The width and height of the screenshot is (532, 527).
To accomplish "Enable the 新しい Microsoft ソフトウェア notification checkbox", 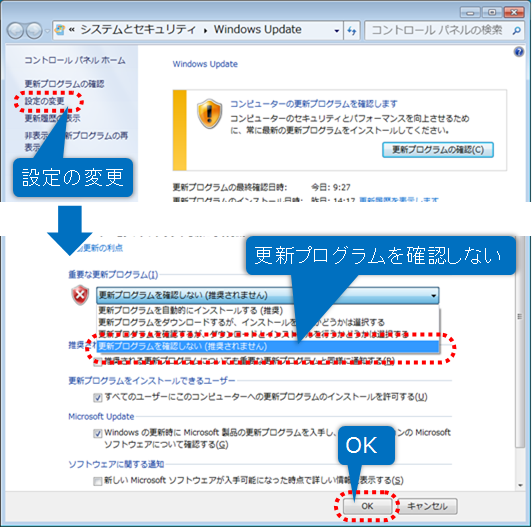I will click(98, 481).
